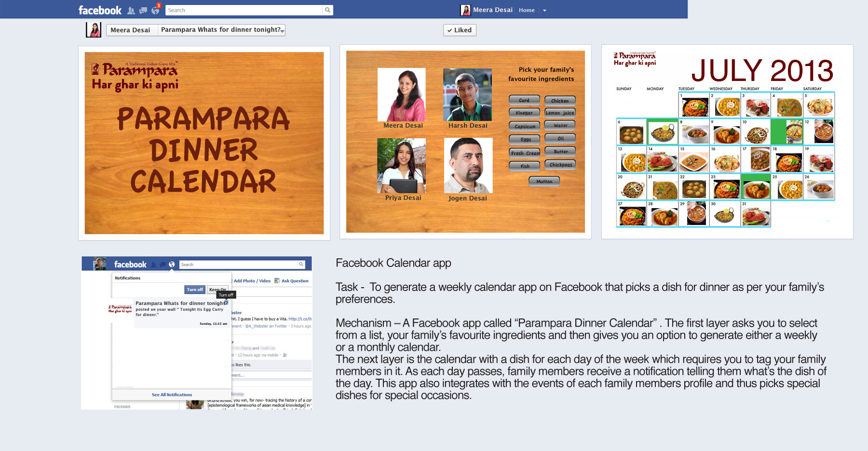The width and height of the screenshot is (868, 451).
Task: Open Meera Desai name in top bar
Action: tap(492, 10)
